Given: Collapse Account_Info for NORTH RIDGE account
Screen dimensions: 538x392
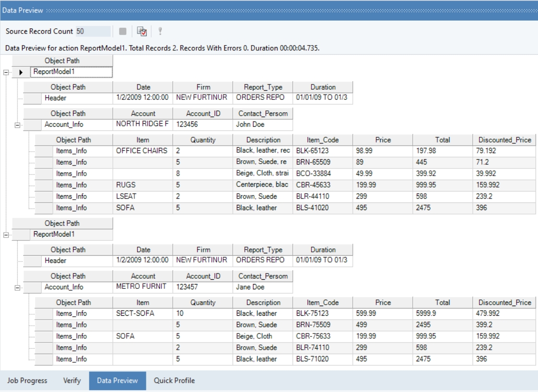Looking at the screenshot, I should click(x=18, y=124).
